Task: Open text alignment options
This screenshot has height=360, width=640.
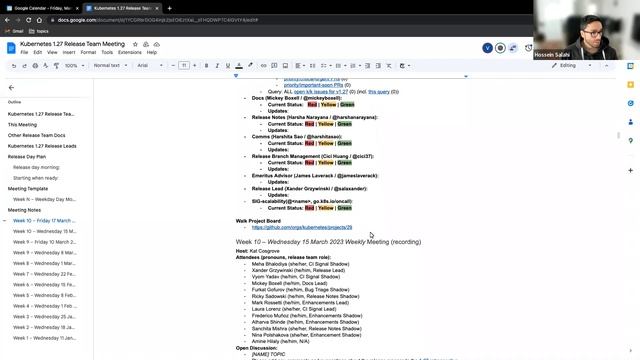Action: pyautogui.click(x=300, y=66)
